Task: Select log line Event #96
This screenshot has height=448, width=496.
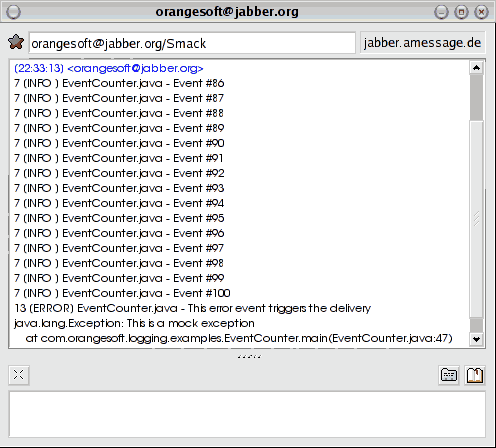Action: (119, 233)
